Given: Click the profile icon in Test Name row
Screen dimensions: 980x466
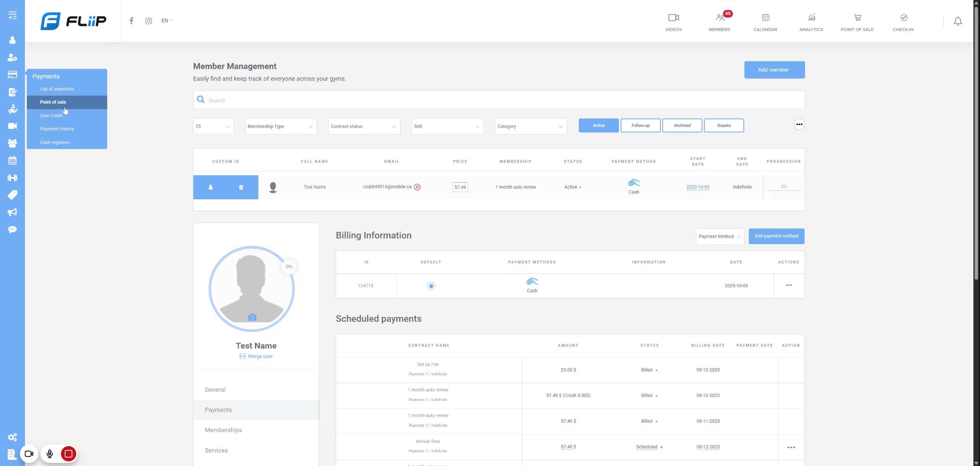Looking at the screenshot, I should point(211,187).
